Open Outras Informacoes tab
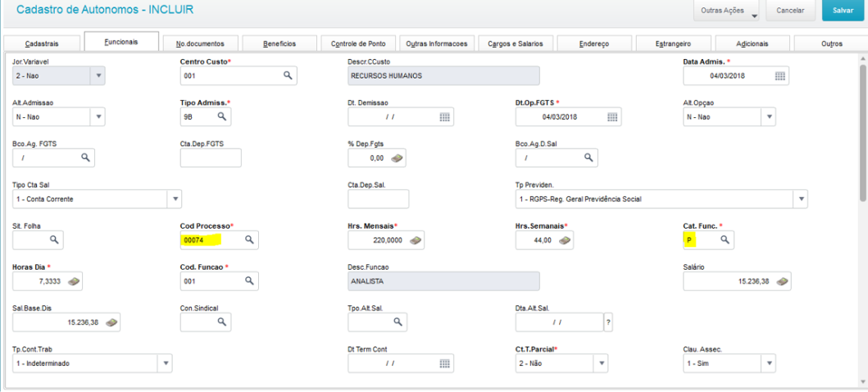868x392 pixels. point(438,43)
